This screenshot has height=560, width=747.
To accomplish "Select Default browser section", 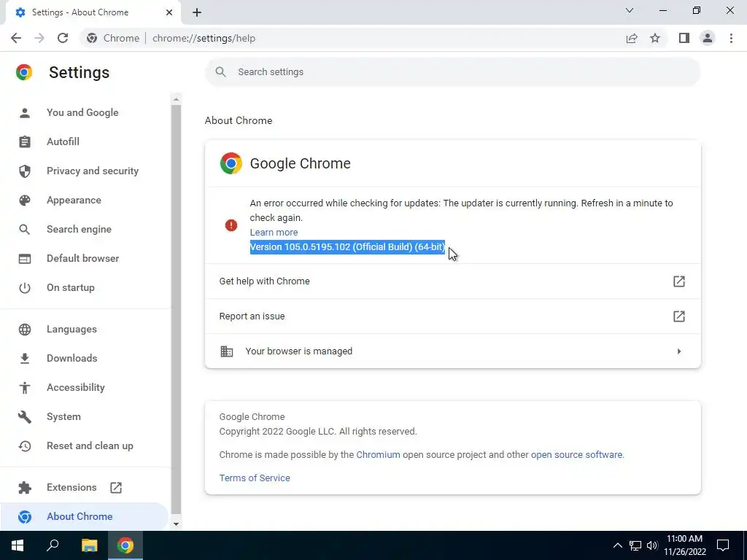I will tap(83, 258).
